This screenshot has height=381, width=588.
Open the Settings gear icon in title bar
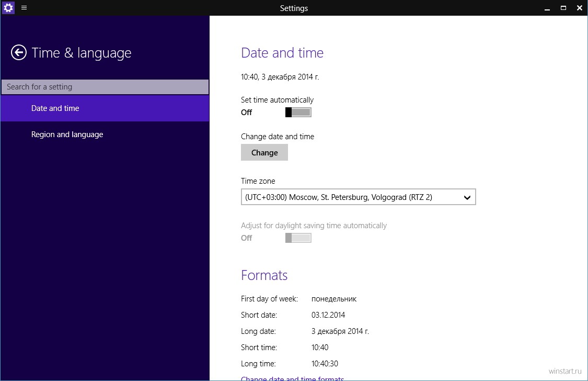coord(8,7)
